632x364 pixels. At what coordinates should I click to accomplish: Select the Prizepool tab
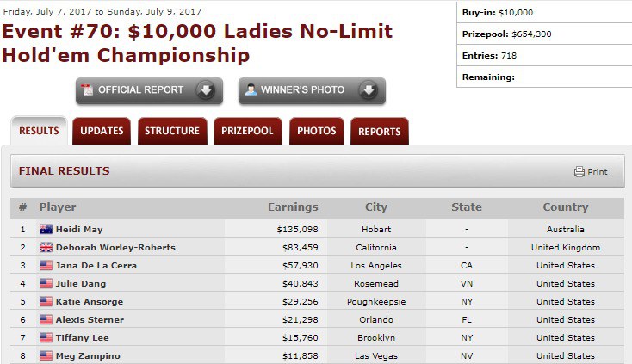(x=247, y=131)
